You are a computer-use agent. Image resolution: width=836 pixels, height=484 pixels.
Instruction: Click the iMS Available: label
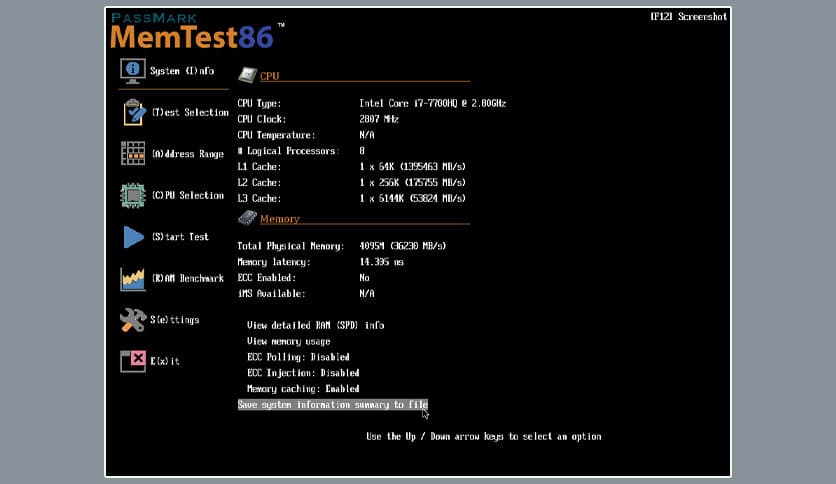click(x=271, y=294)
